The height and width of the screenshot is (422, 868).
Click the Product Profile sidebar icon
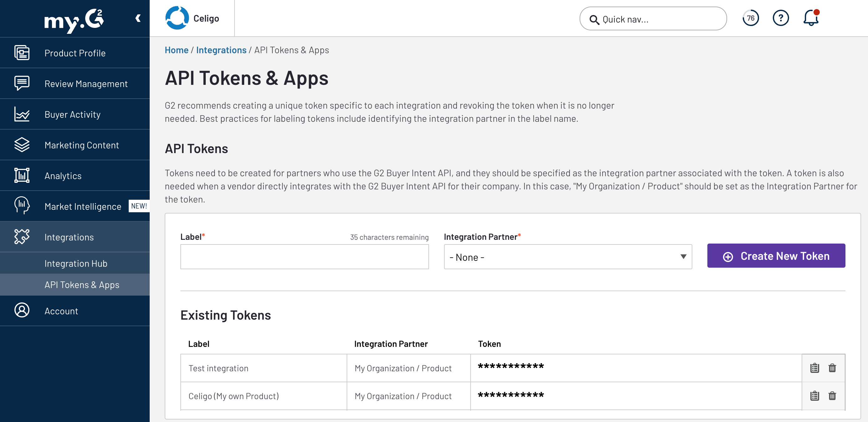point(22,53)
